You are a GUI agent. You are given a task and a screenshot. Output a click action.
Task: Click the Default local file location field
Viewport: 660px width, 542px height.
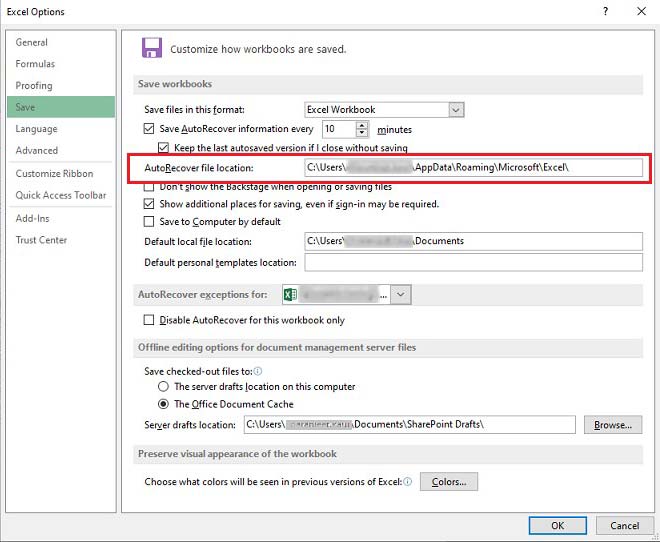tap(474, 241)
